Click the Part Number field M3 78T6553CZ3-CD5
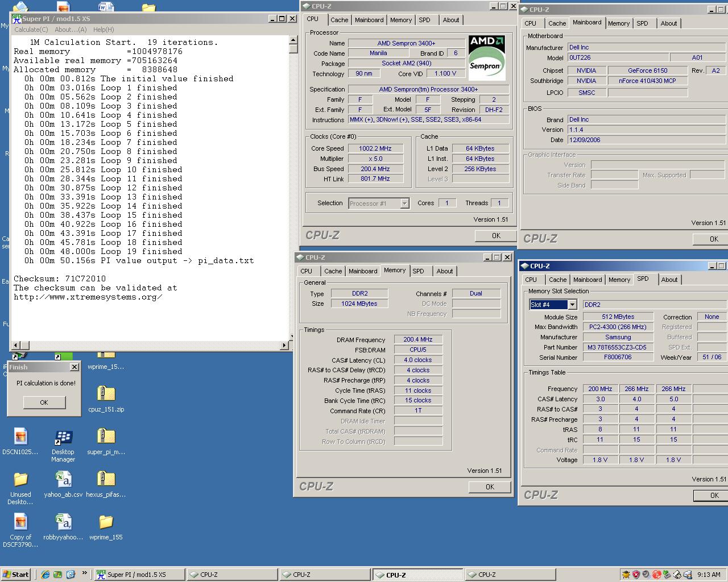 click(x=618, y=347)
